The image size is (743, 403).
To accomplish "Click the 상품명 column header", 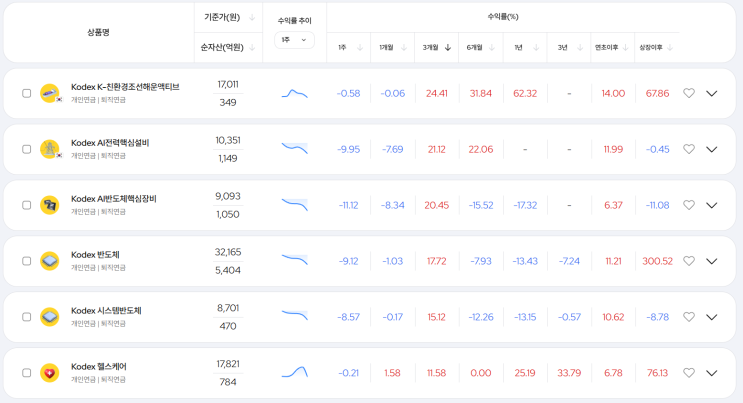I will pyautogui.click(x=99, y=32).
